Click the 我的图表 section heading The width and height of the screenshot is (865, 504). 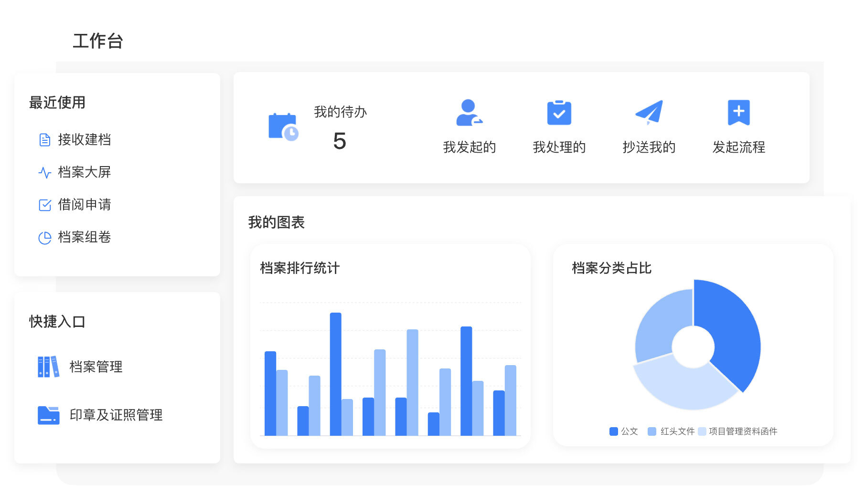pos(277,222)
